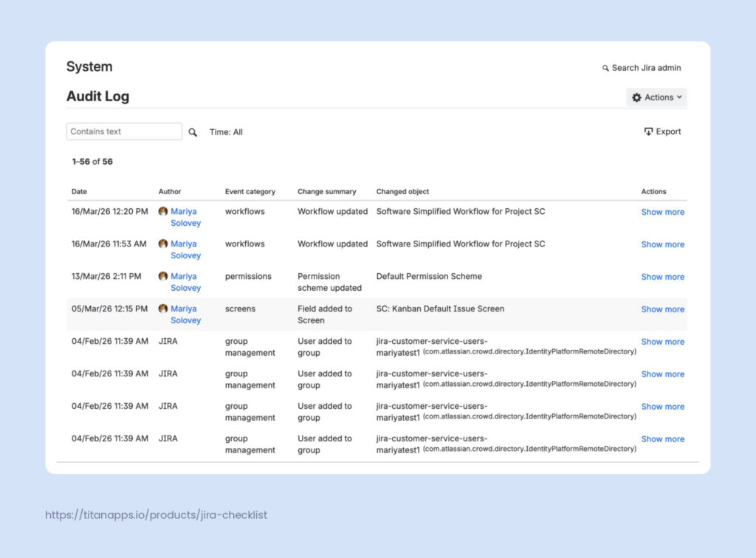Click the search icon next to Search Jira admin
The height and width of the screenshot is (558, 756).
point(605,67)
